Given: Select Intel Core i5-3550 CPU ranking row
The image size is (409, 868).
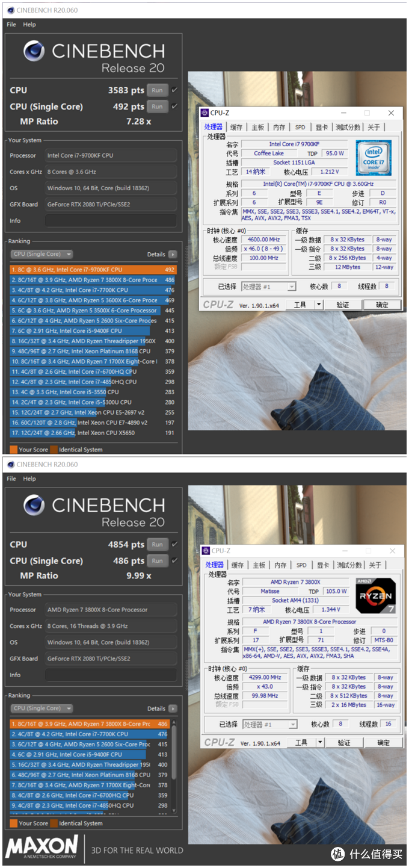Looking at the screenshot, I should tap(93, 392).
